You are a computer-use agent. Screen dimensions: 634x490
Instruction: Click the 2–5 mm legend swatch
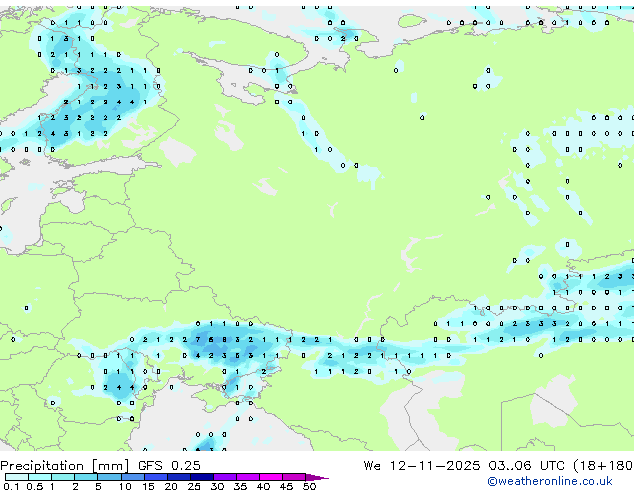pyautogui.click(x=86, y=477)
